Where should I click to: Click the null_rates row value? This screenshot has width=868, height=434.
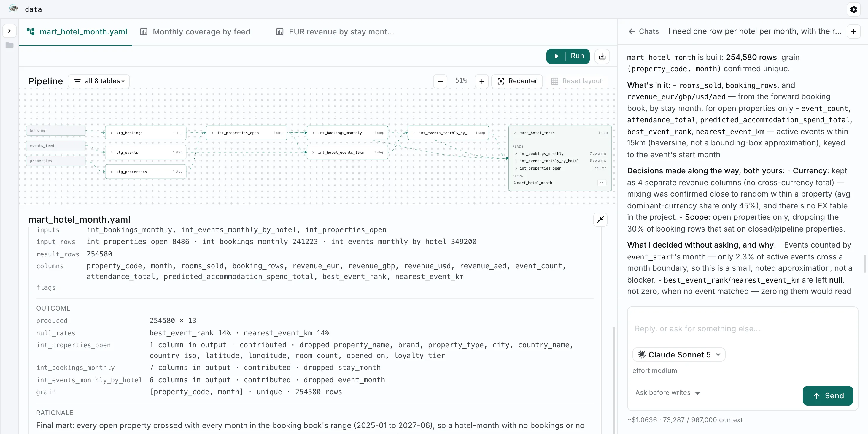(x=239, y=333)
